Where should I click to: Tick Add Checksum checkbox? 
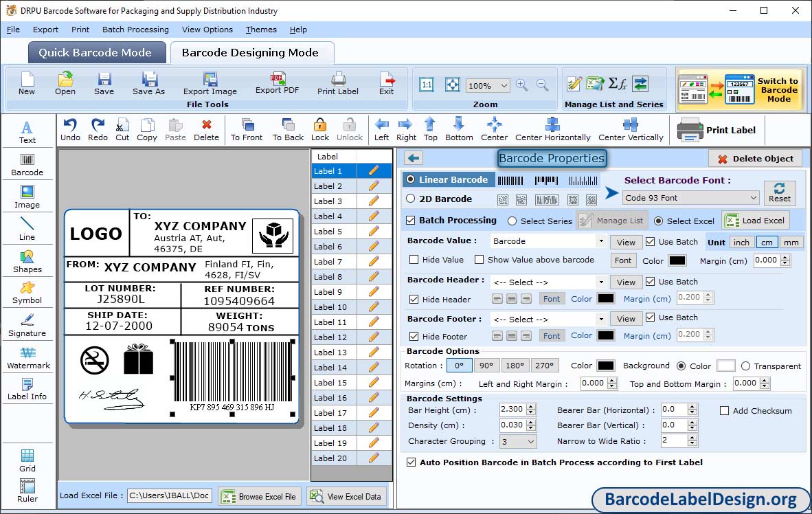(725, 411)
